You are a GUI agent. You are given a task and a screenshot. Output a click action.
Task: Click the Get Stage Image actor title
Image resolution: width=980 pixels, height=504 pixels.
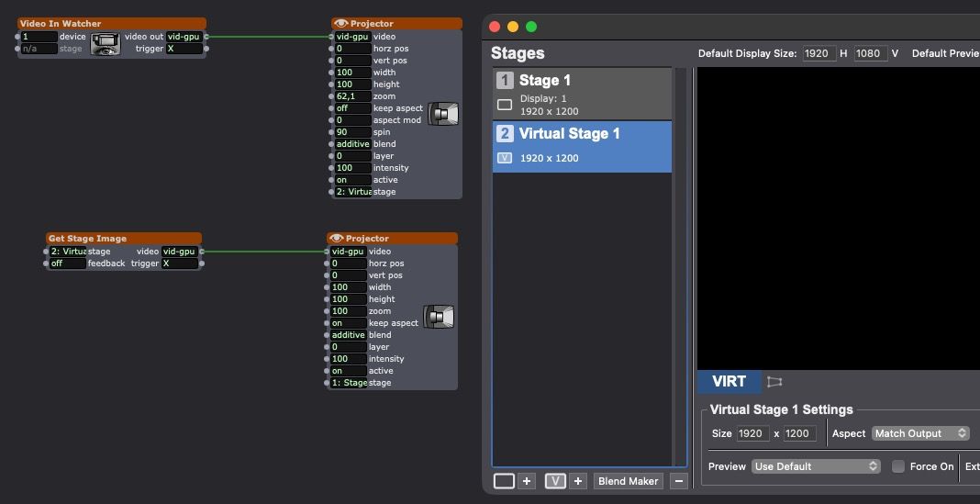(x=87, y=239)
